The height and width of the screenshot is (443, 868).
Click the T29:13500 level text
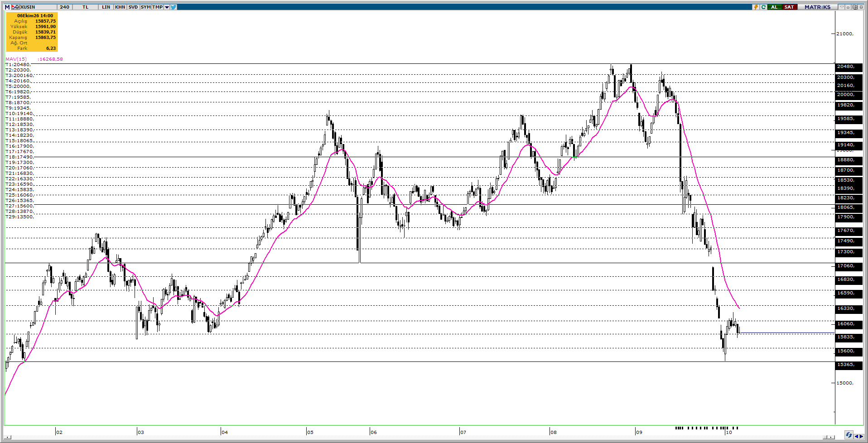(x=19, y=217)
